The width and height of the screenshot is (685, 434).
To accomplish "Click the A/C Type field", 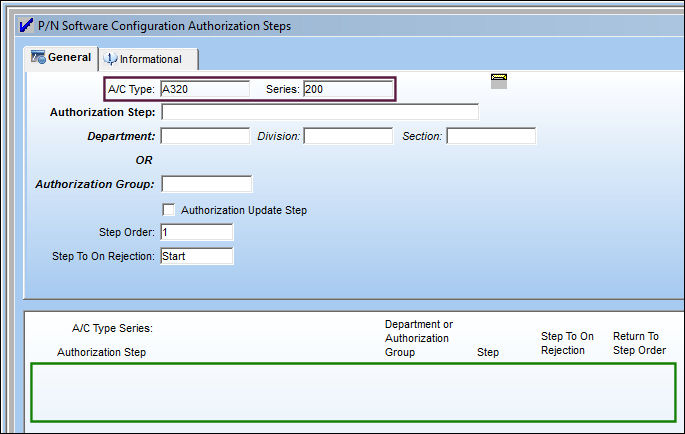I will click(x=205, y=89).
